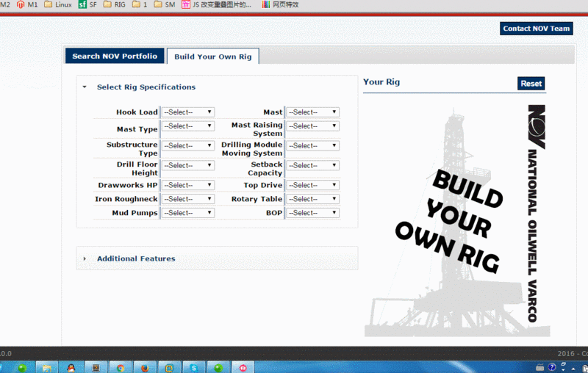This screenshot has height=373, width=588.
Task: Open the Rotary Table dropdown
Action: (313, 199)
